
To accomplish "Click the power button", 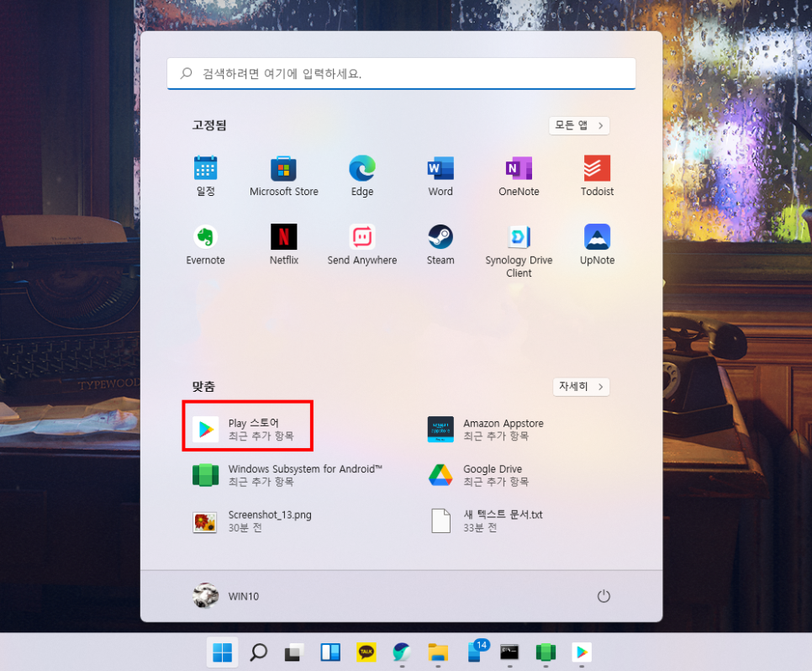I will (x=604, y=596).
